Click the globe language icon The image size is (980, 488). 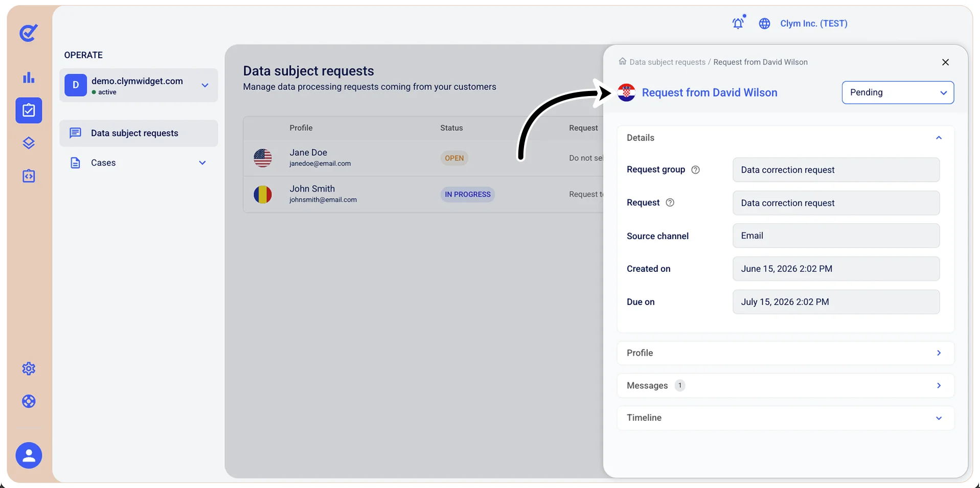[x=764, y=24]
